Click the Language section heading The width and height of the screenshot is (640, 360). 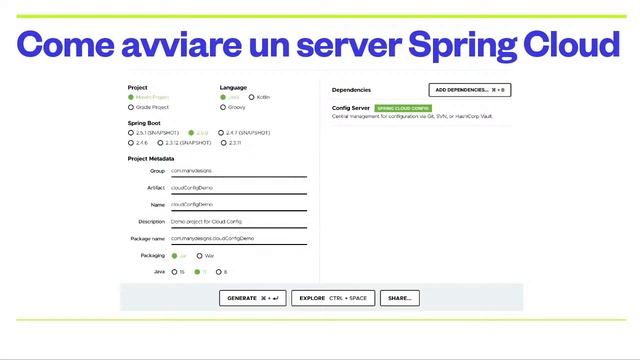(233, 87)
